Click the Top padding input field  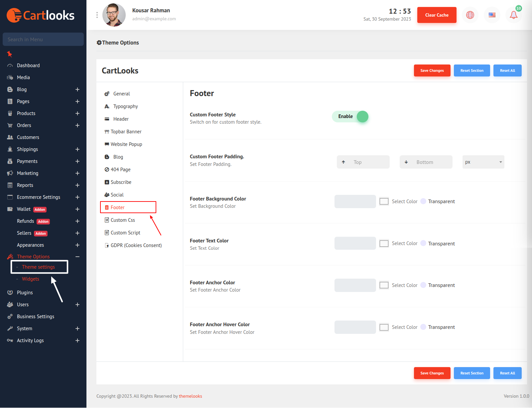coord(369,162)
